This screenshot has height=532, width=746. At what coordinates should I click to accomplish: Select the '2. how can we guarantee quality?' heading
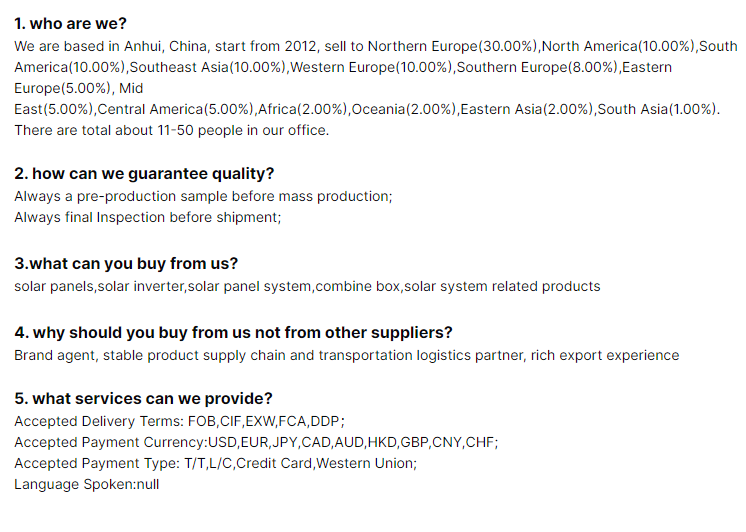tap(144, 174)
